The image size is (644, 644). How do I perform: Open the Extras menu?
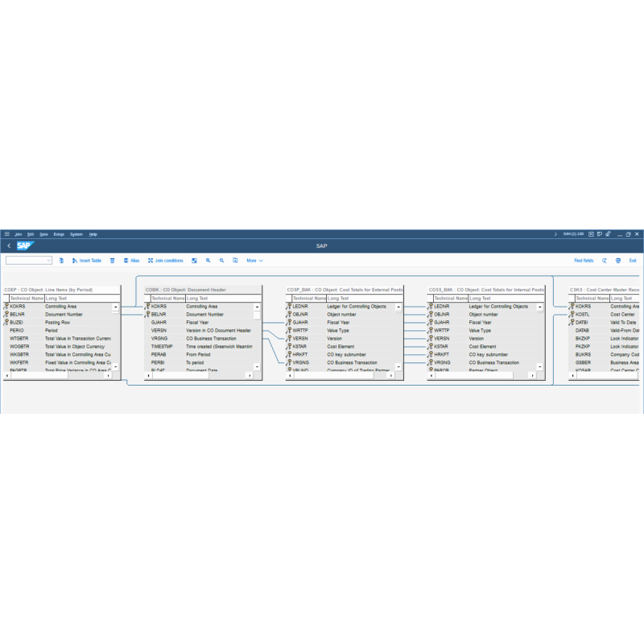[x=58, y=234]
